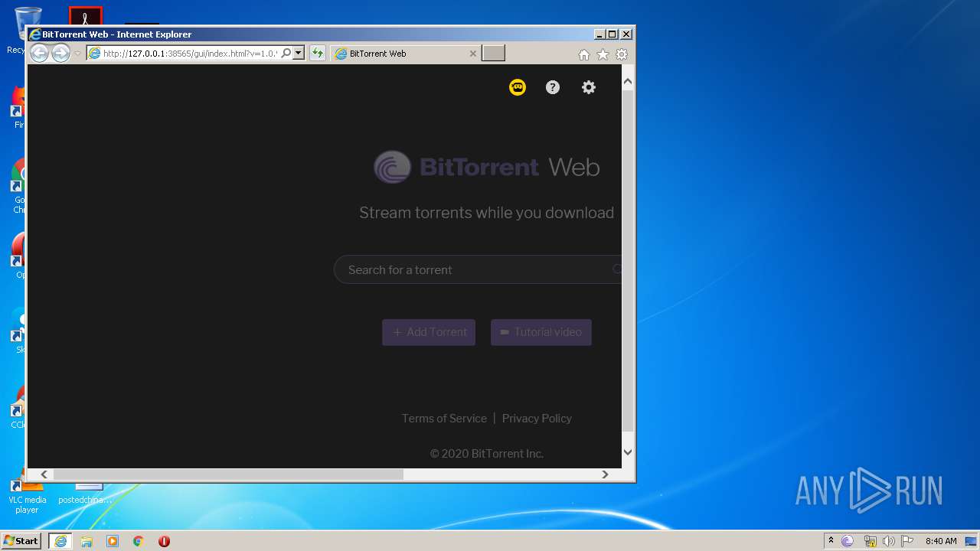The width and height of the screenshot is (980, 551).
Task: Click the vertical scrollbar down arrow
Action: (628, 452)
